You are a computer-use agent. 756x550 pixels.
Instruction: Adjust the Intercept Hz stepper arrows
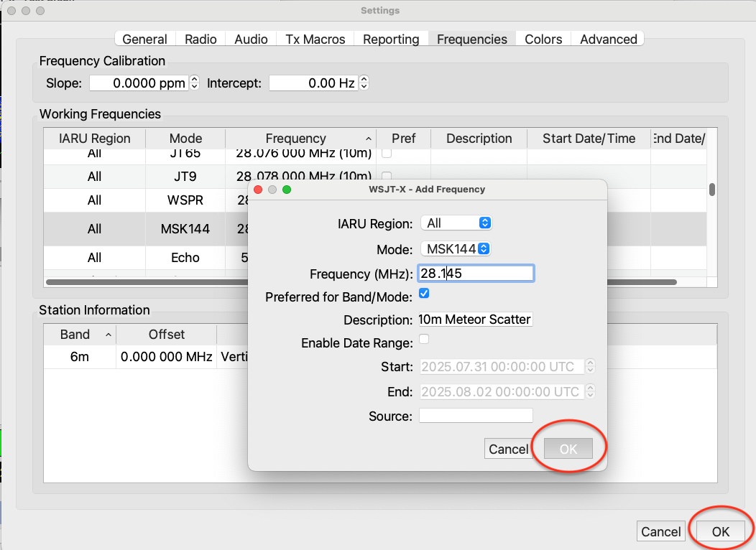(364, 83)
